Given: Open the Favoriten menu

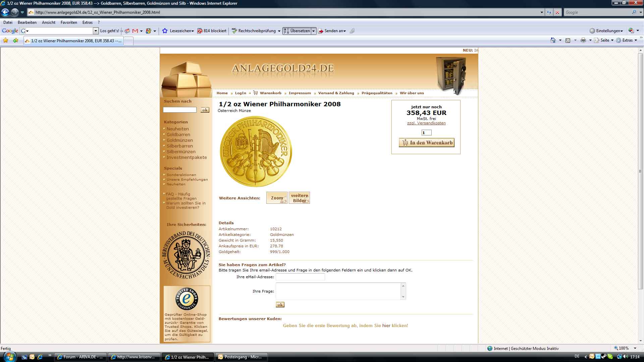Looking at the screenshot, I should coord(69,22).
